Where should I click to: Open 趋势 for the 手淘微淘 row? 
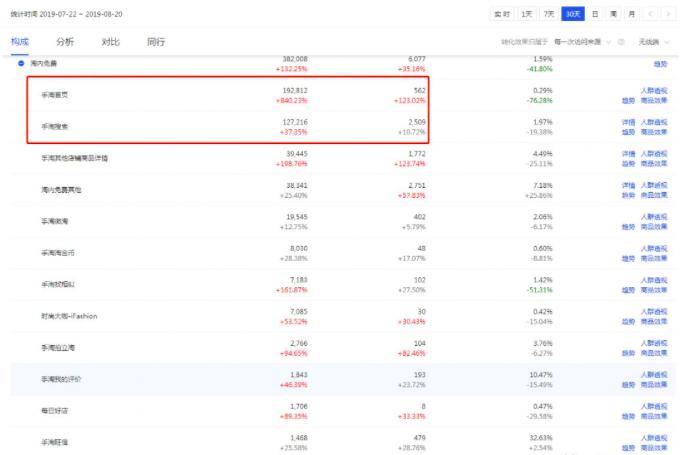coord(628,227)
